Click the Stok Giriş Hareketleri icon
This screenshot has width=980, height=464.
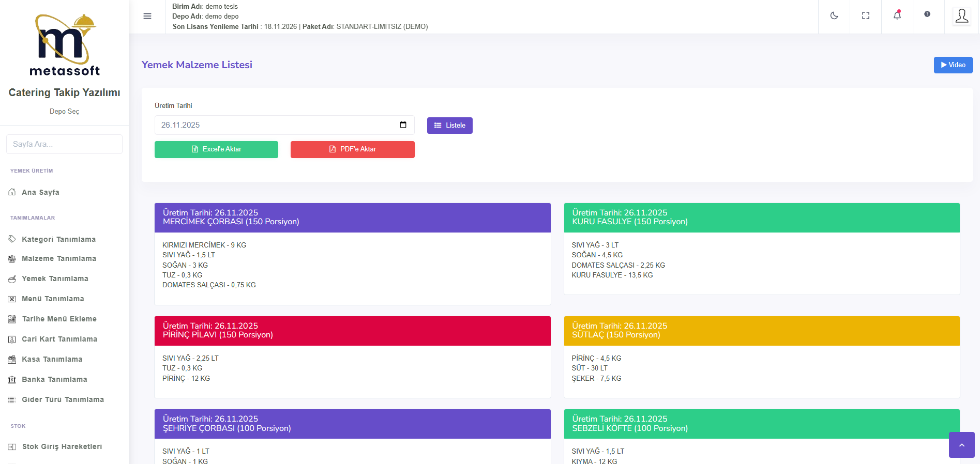coord(12,447)
